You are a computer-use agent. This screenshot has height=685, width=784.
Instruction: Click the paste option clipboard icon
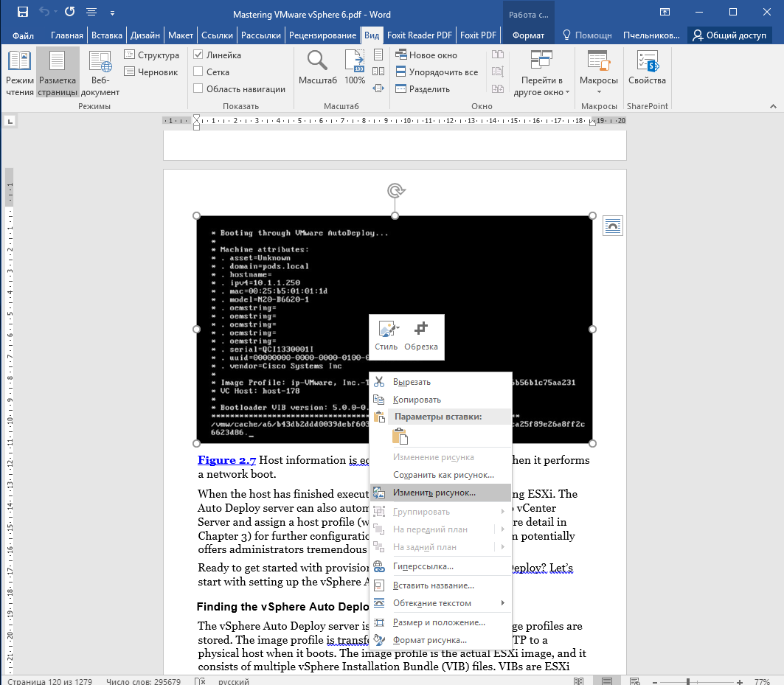point(400,437)
